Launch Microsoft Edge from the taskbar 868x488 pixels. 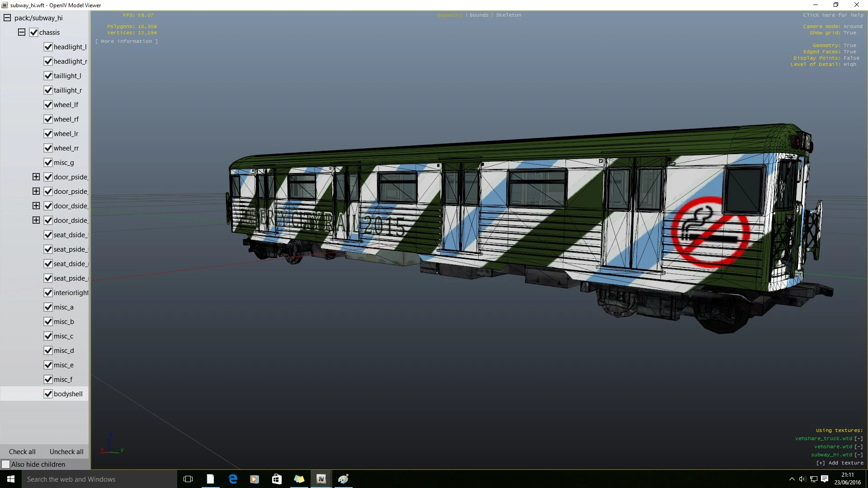point(232,479)
